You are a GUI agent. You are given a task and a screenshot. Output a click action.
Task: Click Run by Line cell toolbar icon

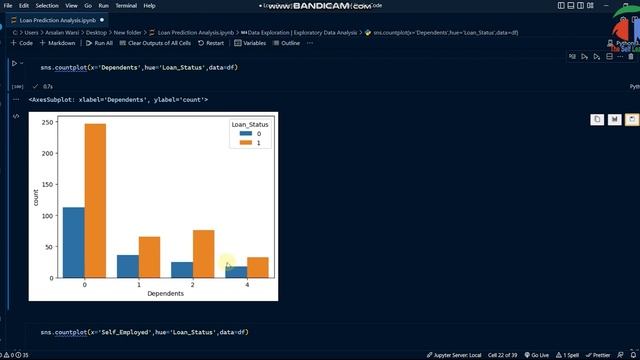point(572,57)
